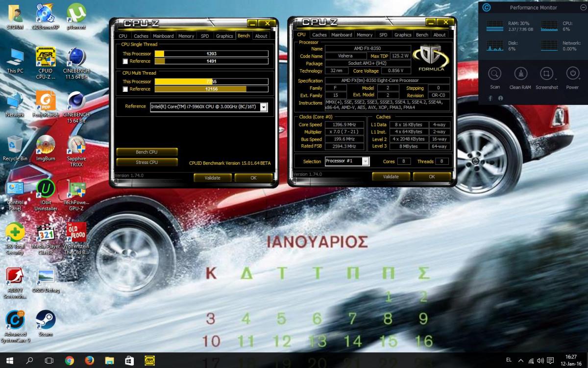Expand the Power options arrow in Performance Monitor
The height and width of the screenshot is (368, 588).
(x=581, y=79)
